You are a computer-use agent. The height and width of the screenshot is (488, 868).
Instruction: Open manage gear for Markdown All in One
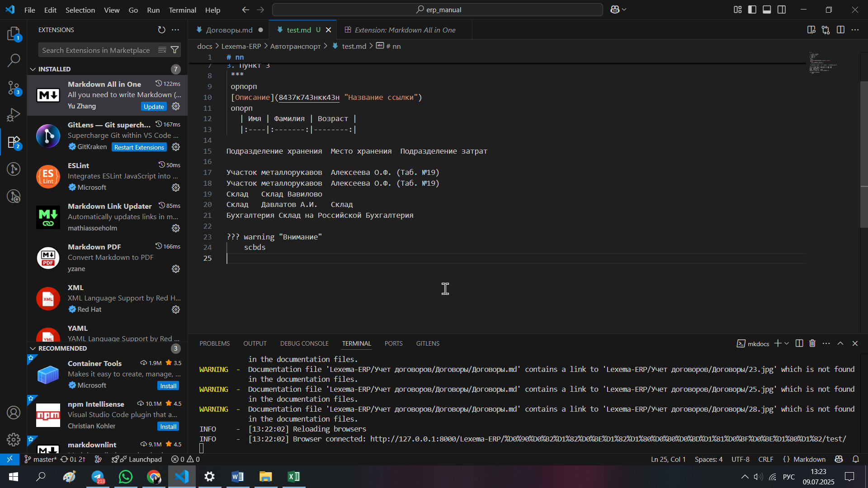(176, 106)
